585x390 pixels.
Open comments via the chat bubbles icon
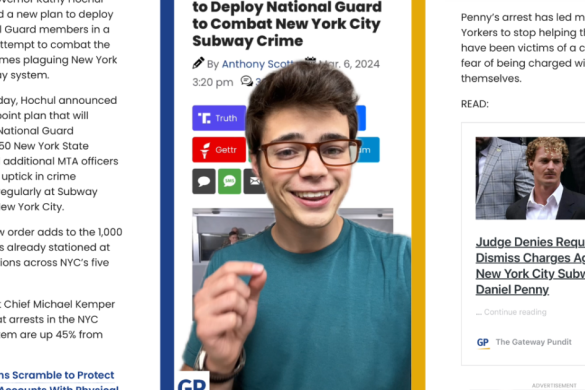pyautogui.click(x=247, y=81)
